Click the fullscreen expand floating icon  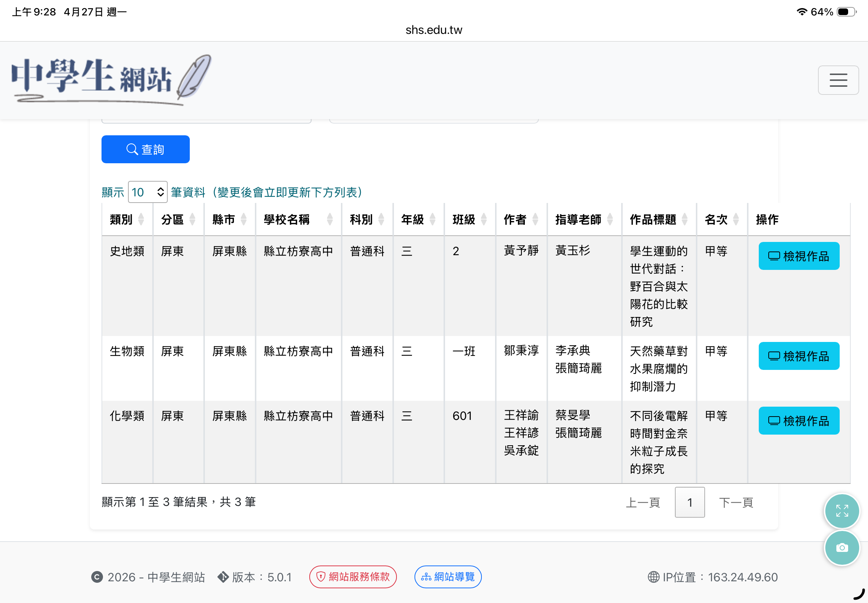click(x=842, y=511)
